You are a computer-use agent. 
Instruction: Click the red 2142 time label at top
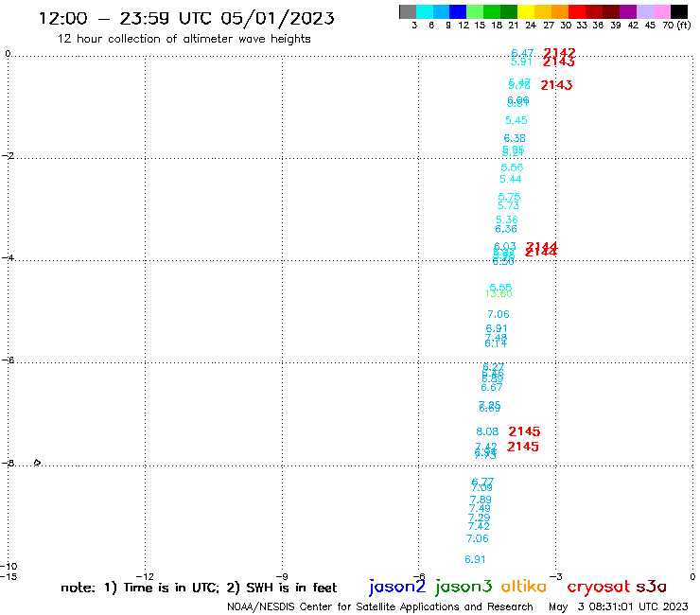(559, 54)
